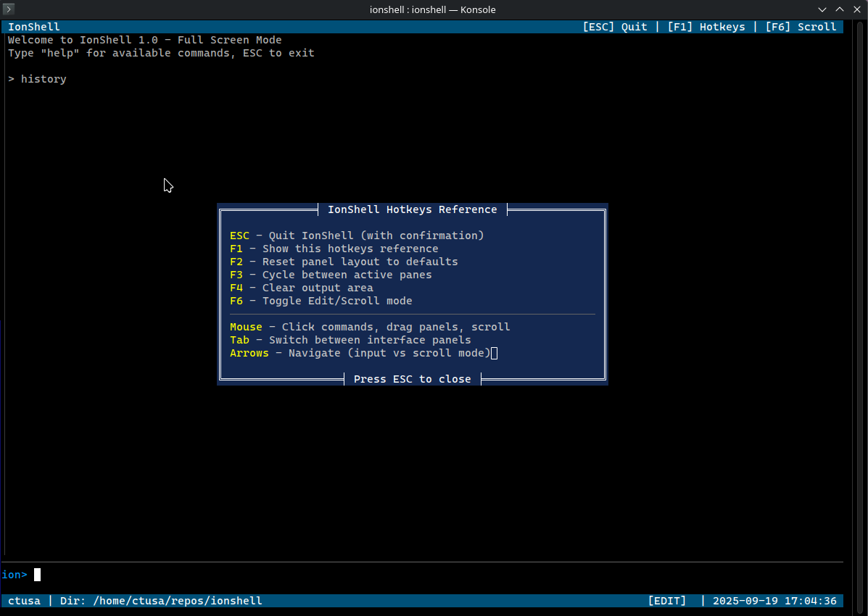
Task: Click the ESC hotkey entry in dialog
Action: click(x=356, y=236)
